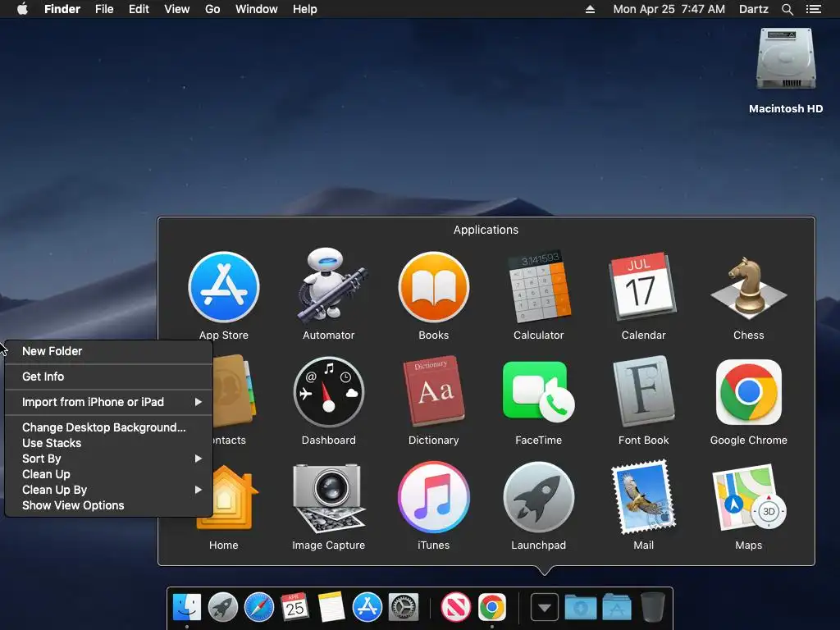The width and height of the screenshot is (840, 630).
Task: Open the Dictionary app
Action: point(434,390)
